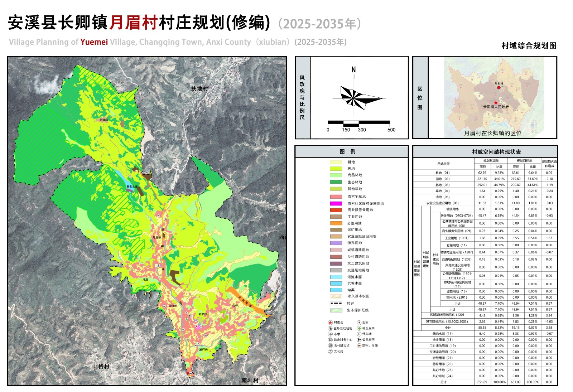The image size is (573, 392).
Task: Click the 停车场 parking P legend icon
Action: [359, 334]
